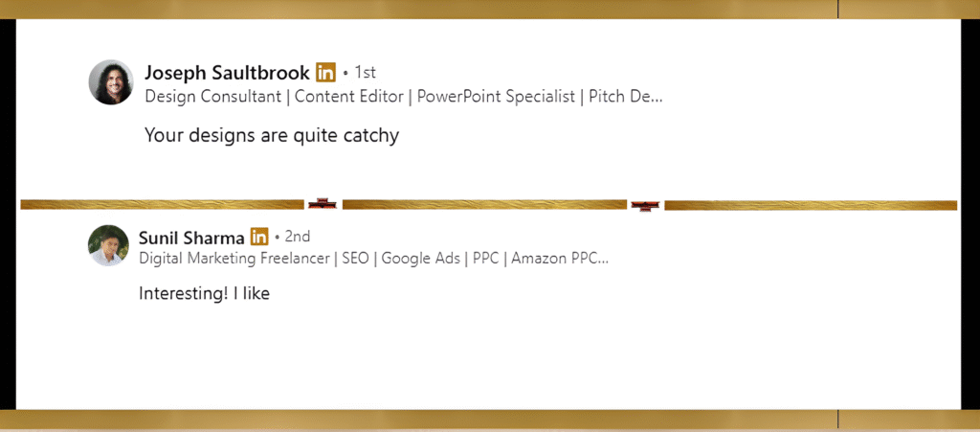The height and width of the screenshot is (432, 980).
Task: Open Sunil Sharma's profile photo
Action: (x=108, y=245)
